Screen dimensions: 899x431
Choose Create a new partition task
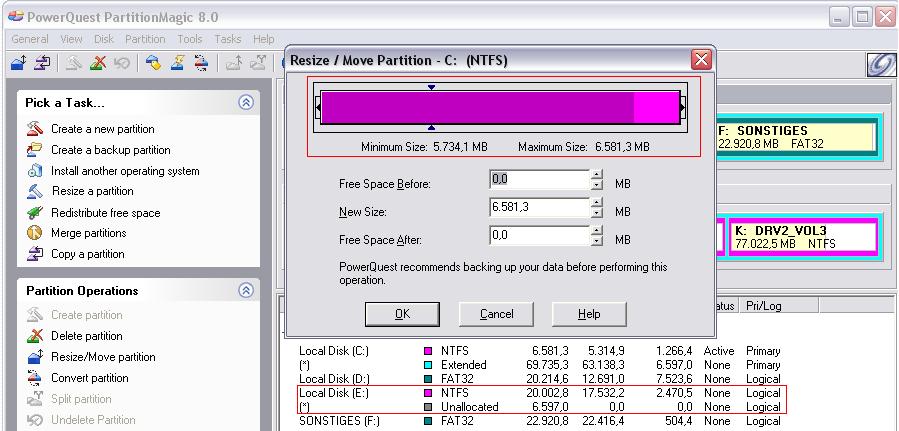point(102,129)
